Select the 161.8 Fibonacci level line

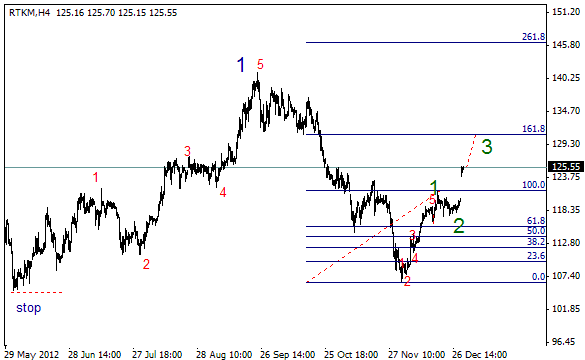[426, 134]
